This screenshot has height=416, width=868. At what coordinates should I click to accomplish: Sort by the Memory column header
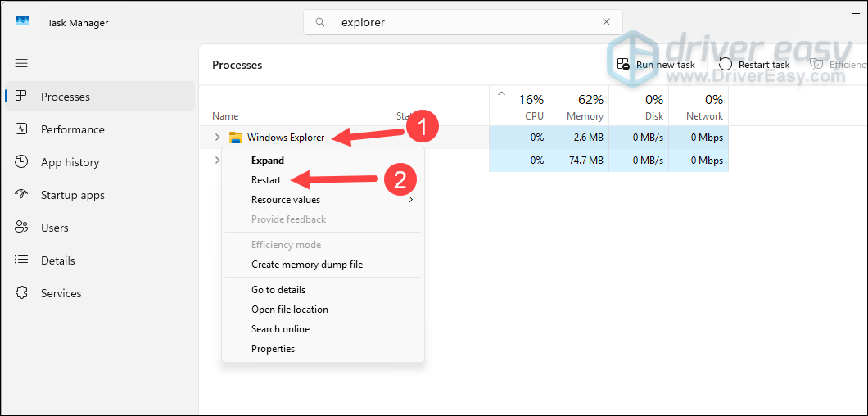[x=579, y=106]
